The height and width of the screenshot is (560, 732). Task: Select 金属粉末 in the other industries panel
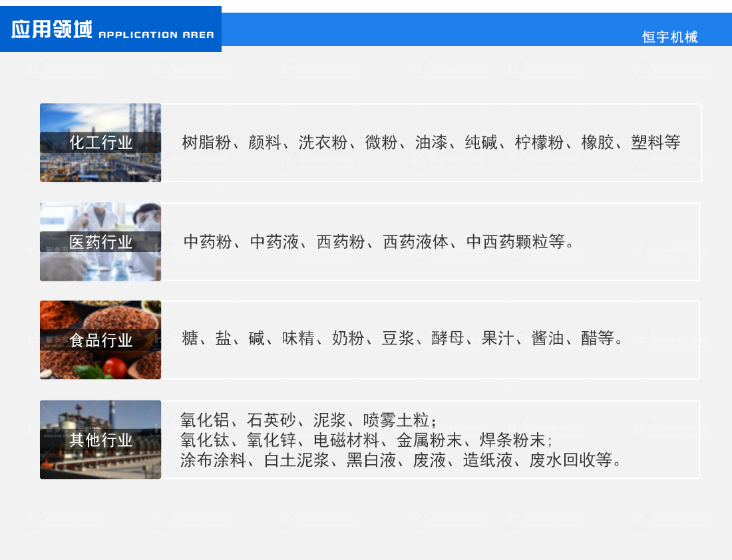pyautogui.click(x=429, y=440)
